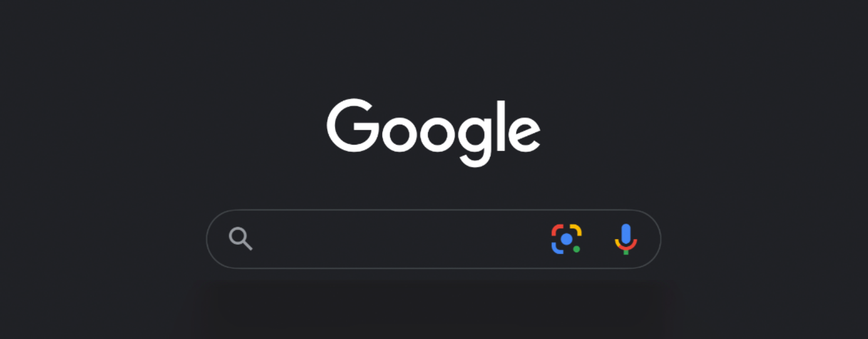Search by voice using the mic button
The image size is (868, 339).
click(x=626, y=239)
